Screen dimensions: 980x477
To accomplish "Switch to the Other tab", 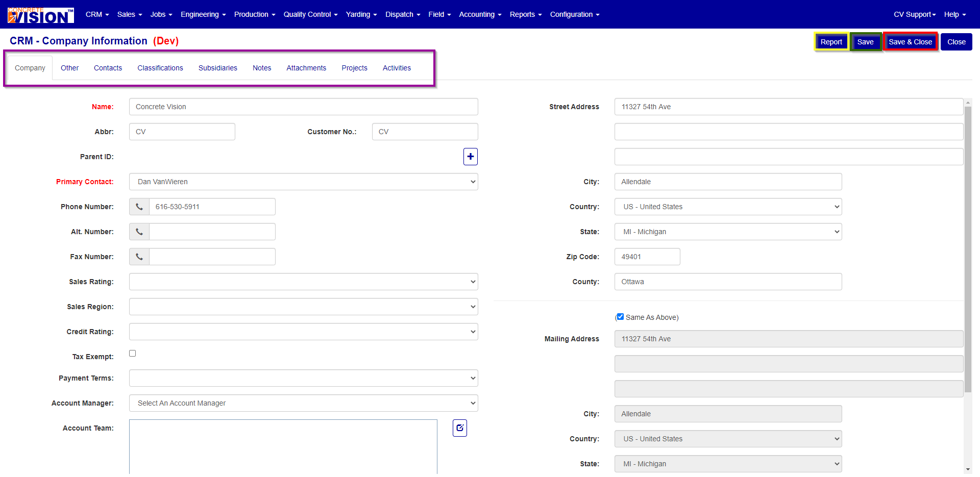I will (x=70, y=68).
